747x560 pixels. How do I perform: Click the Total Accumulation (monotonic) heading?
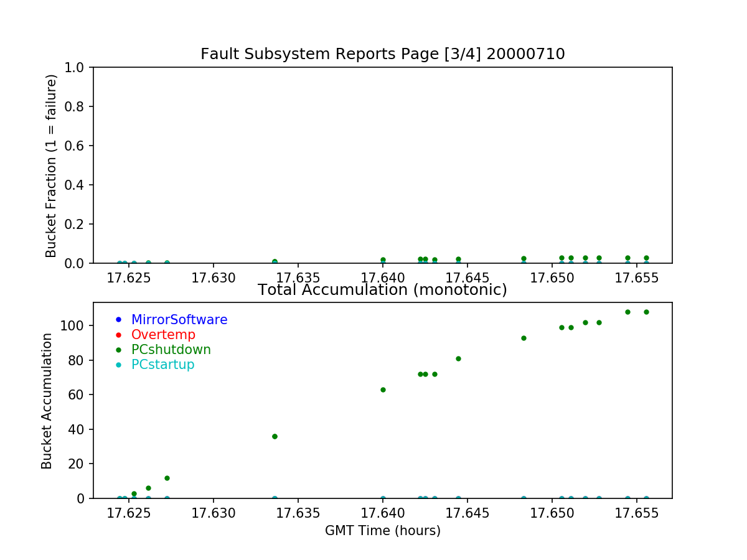coord(383,290)
